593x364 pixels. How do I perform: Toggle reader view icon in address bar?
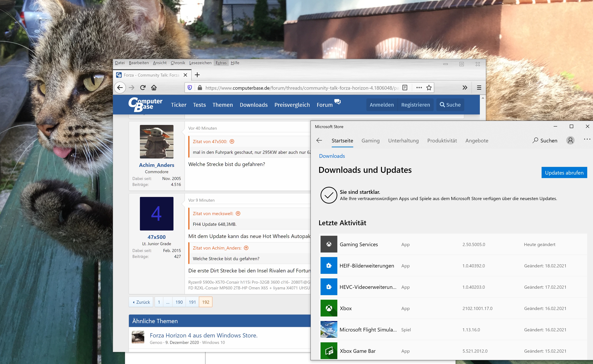[405, 88]
